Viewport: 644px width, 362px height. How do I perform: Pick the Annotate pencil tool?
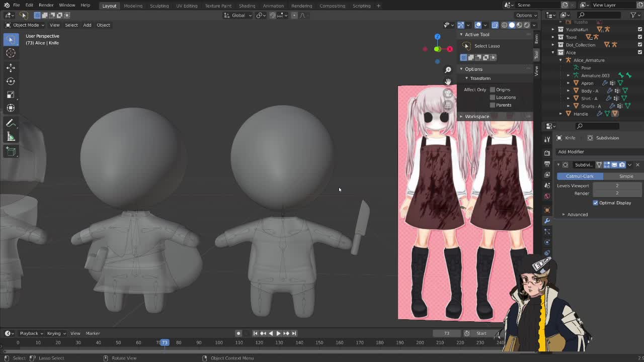click(11, 123)
